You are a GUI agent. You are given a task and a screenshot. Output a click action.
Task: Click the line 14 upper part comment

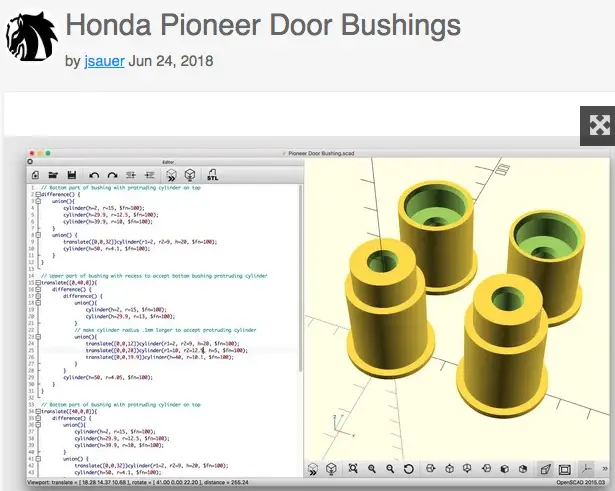[154, 276]
